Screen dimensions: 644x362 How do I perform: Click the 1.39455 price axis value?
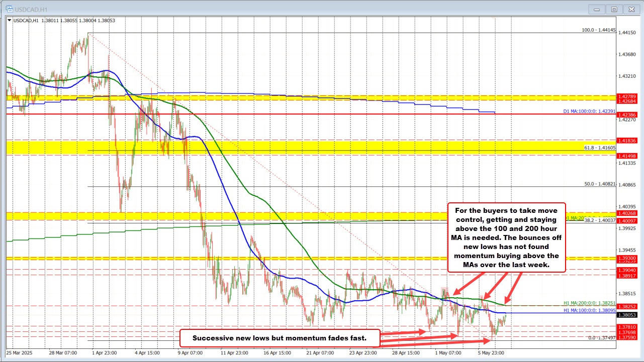[627, 250]
